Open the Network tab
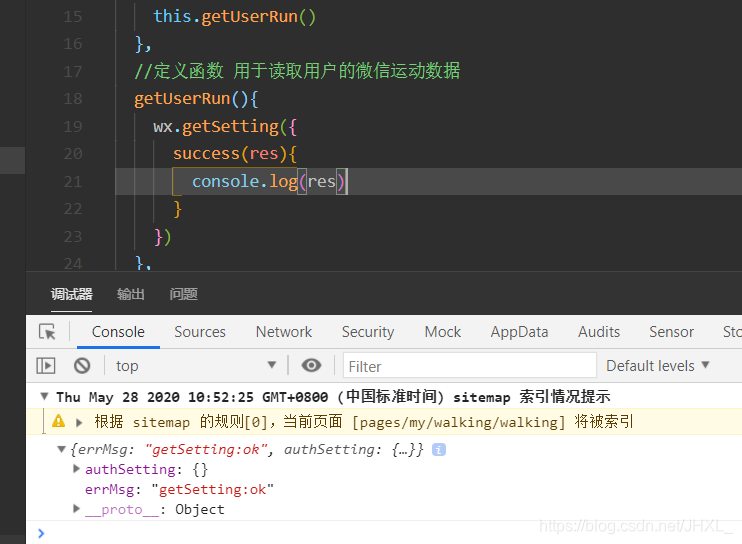This screenshot has height=544, width=742. (x=284, y=332)
